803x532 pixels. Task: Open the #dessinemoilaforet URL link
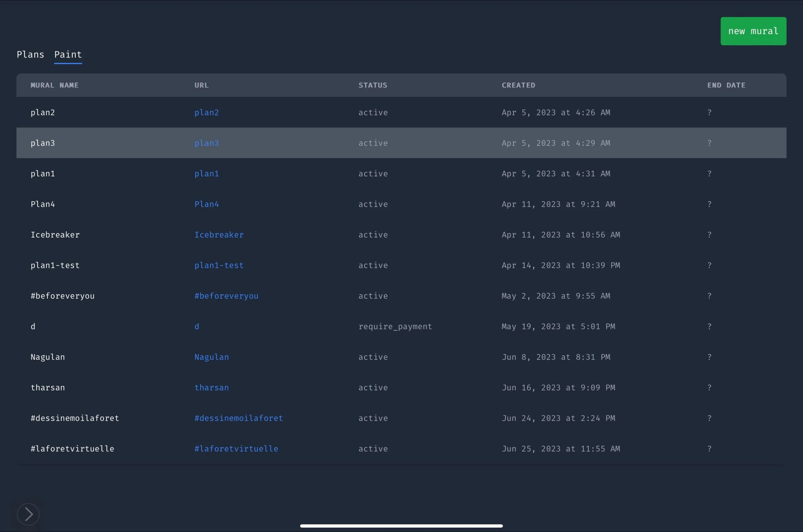238,418
